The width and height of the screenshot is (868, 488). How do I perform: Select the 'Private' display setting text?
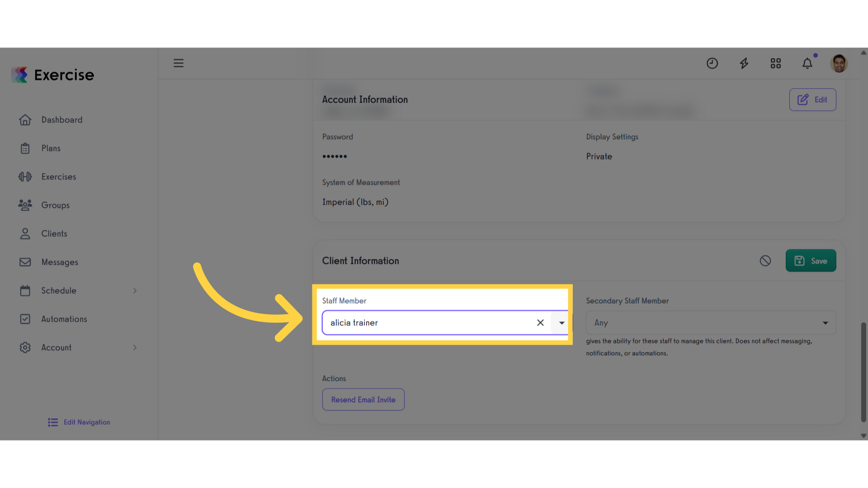pos(599,156)
